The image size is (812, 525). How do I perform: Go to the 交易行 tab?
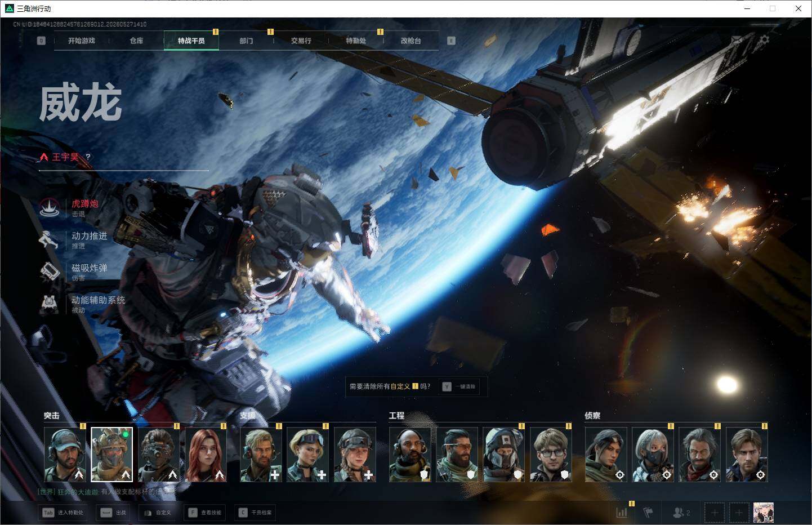301,41
